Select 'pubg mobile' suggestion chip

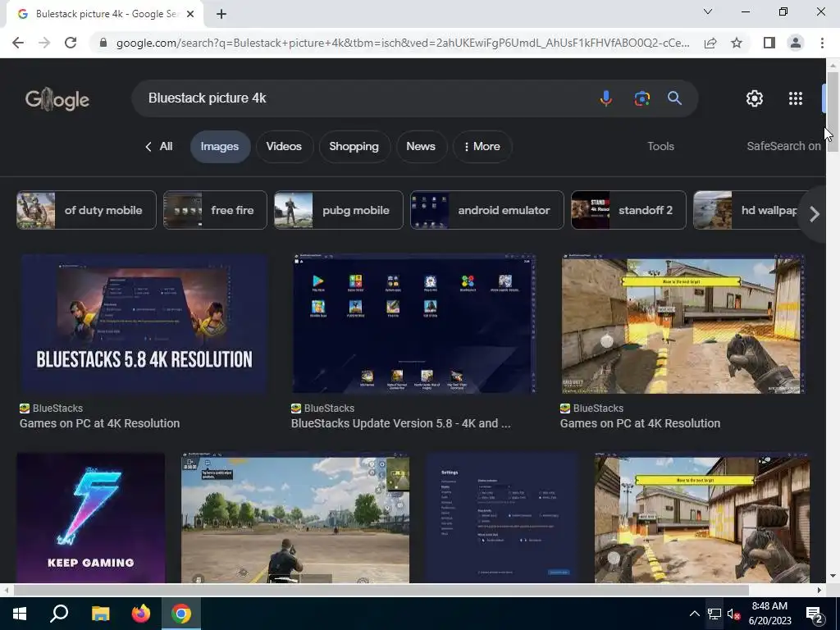pyautogui.click(x=339, y=210)
